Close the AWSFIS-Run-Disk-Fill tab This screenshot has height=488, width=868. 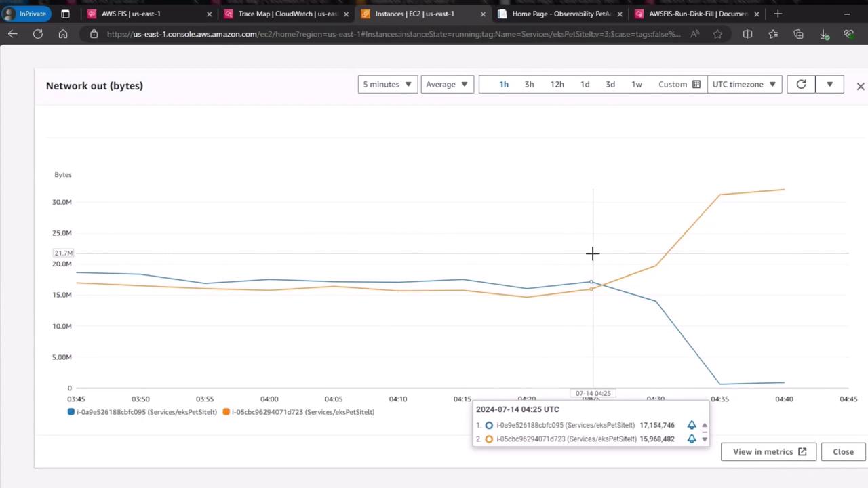pos(757,14)
